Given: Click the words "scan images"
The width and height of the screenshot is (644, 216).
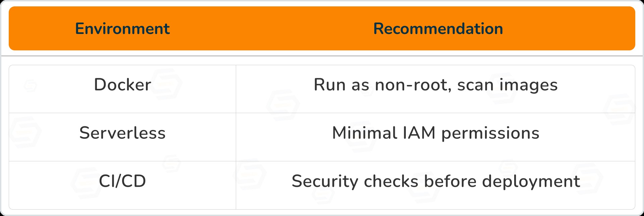Looking at the screenshot, I should [507, 85].
